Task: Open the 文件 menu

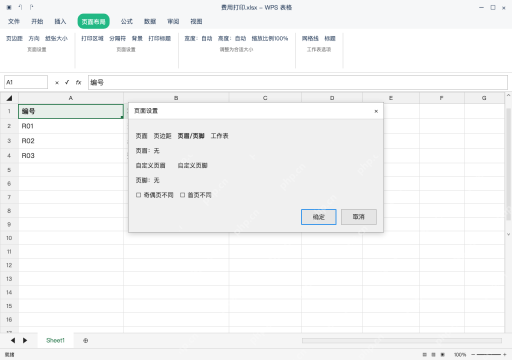Action: tap(14, 21)
